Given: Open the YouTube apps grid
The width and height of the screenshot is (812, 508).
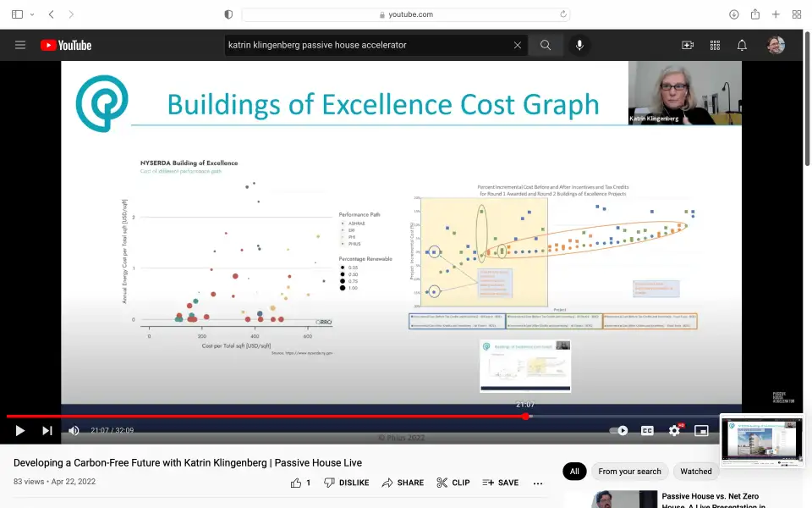Looking at the screenshot, I should point(715,45).
